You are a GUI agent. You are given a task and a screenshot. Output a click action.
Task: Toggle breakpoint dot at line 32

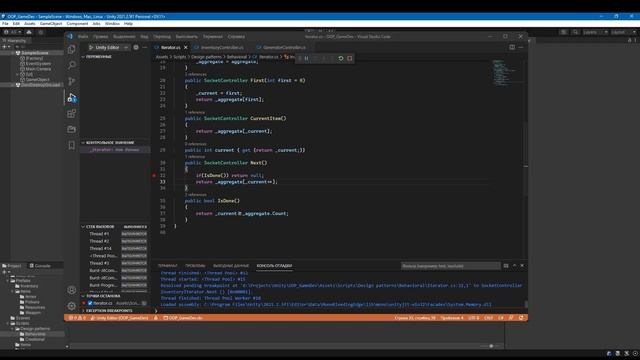(154, 176)
